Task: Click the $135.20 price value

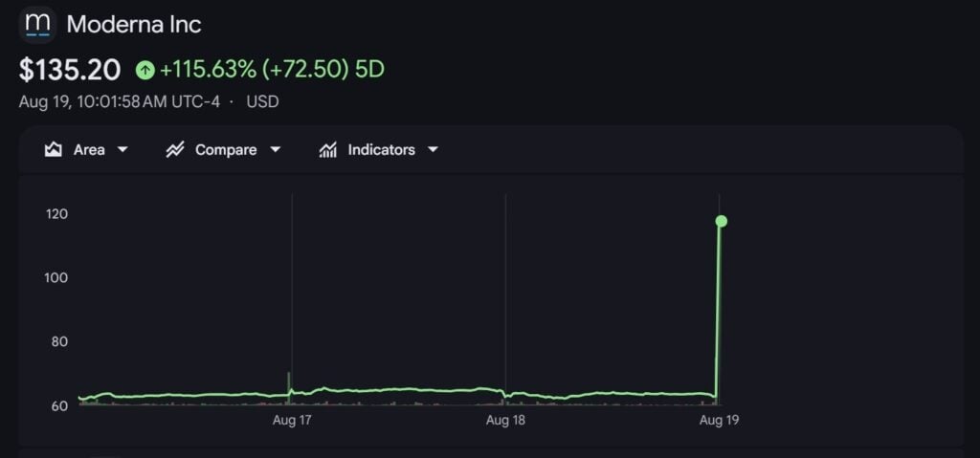Action: coord(69,70)
